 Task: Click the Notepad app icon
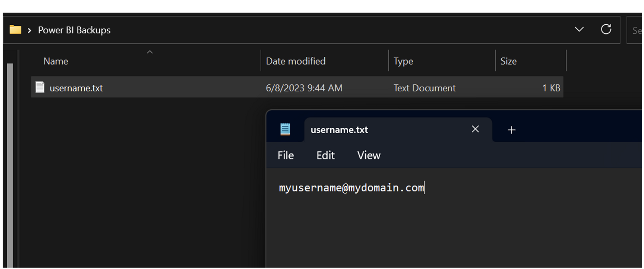pyautogui.click(x=285, y=130)
